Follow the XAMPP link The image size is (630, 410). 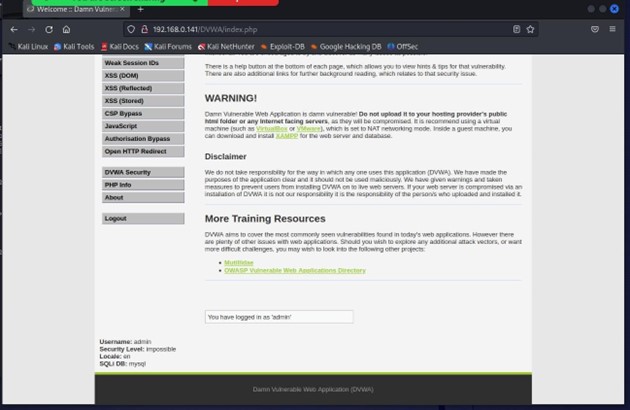pyautogui.click(x=287, y=136)
